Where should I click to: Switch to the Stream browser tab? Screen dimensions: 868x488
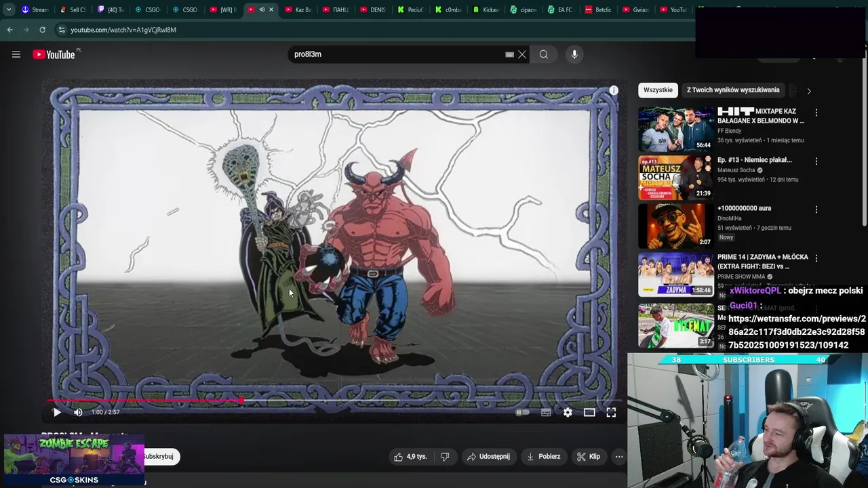click(x=35, y=9)
